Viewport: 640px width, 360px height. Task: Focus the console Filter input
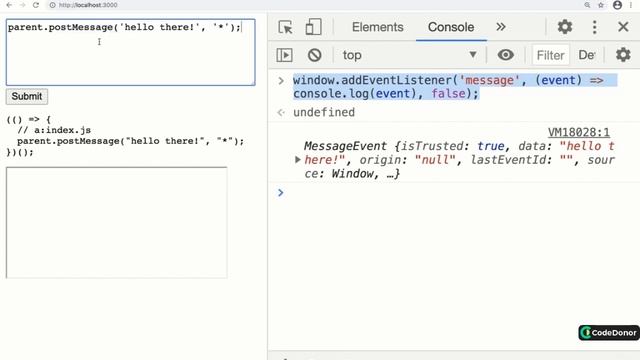[550, 55]
